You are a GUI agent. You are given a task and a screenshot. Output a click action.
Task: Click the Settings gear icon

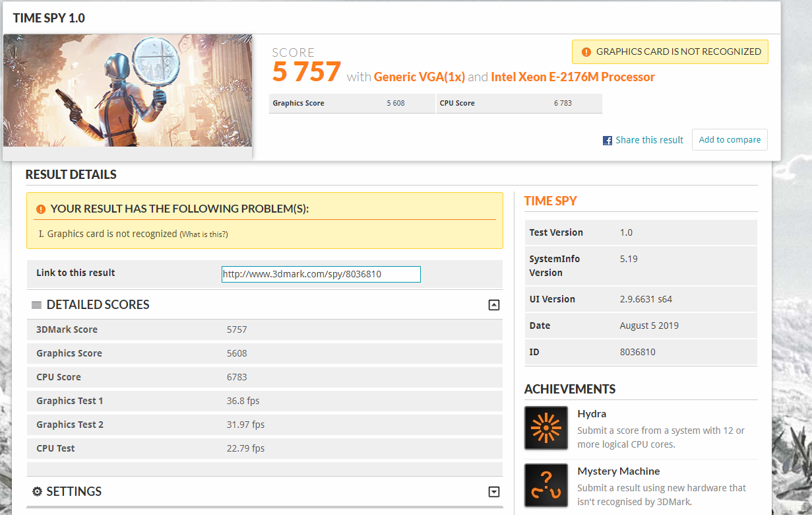[37, 492]
